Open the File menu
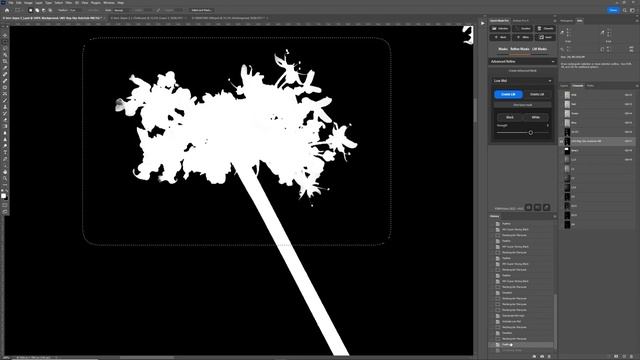 click(x=11, y=3)
